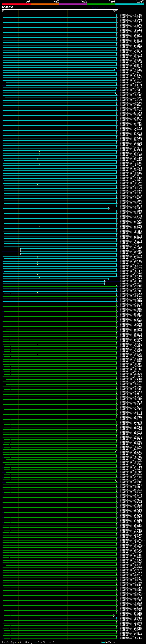
Task: Select label UniRef100_A3B840
Action: [x=131, y=50]
